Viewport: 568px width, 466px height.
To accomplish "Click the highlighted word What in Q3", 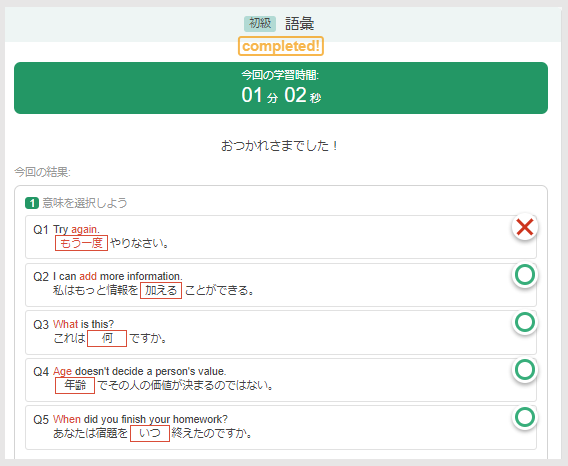I will [66, 324].
